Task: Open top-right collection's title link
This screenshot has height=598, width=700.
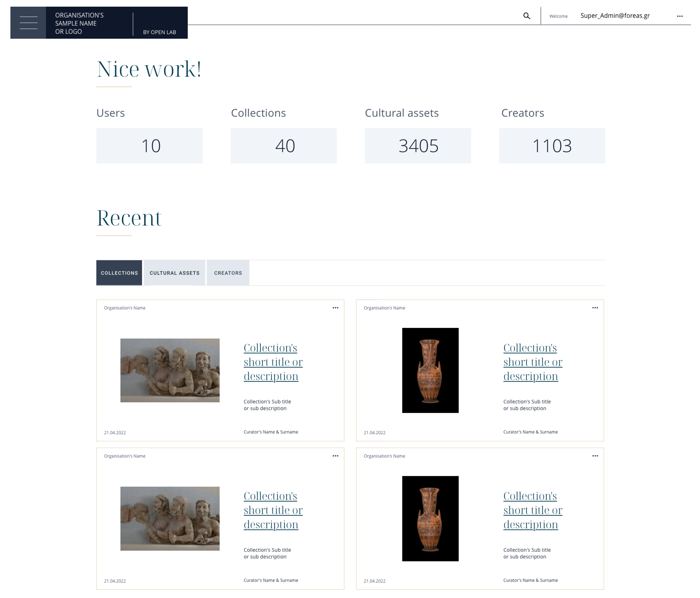Action: [x=532, y=362]
